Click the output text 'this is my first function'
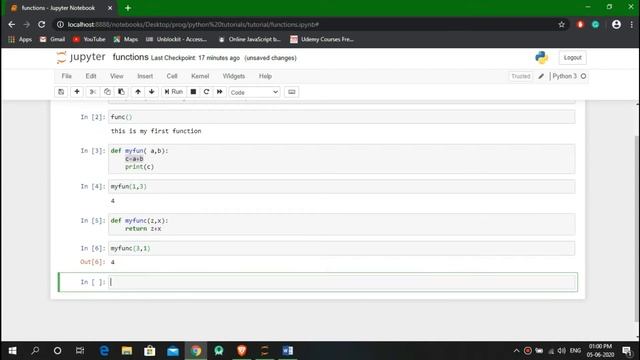This screenshot has width=640, height=360. coord(156,131)
